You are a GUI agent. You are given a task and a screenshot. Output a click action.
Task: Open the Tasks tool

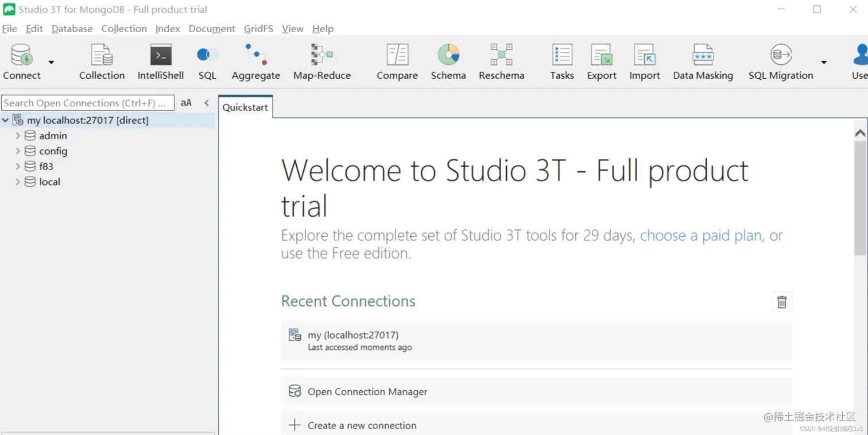(x=562, y=61)
